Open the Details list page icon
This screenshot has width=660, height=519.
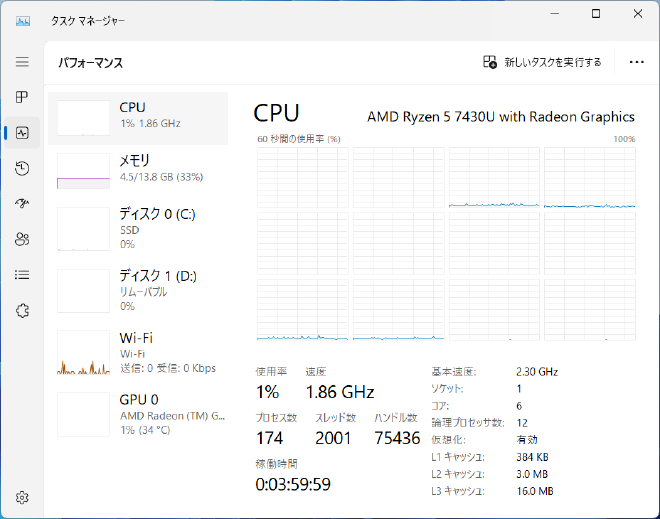(22, 275)
